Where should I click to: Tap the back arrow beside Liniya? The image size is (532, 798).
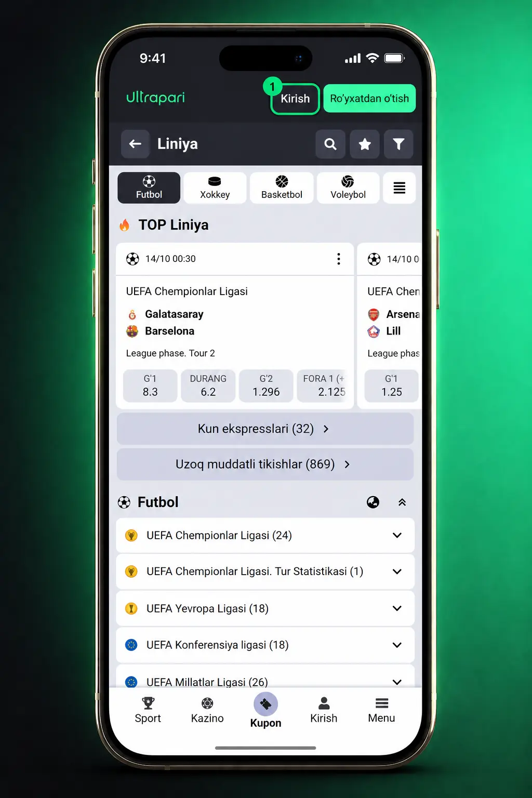(135, 144)
